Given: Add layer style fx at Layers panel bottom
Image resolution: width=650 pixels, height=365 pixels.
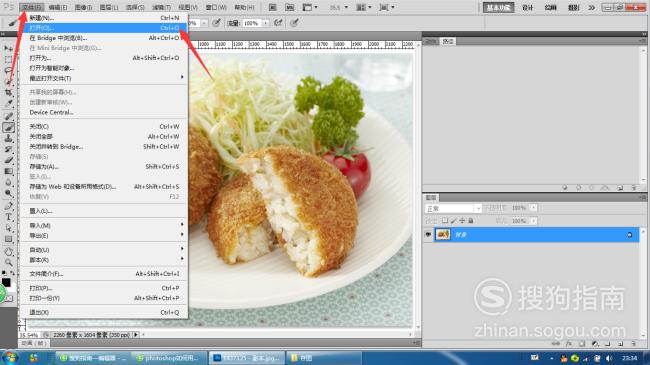Looking at the screenshot, I should [x=569, y=343].
